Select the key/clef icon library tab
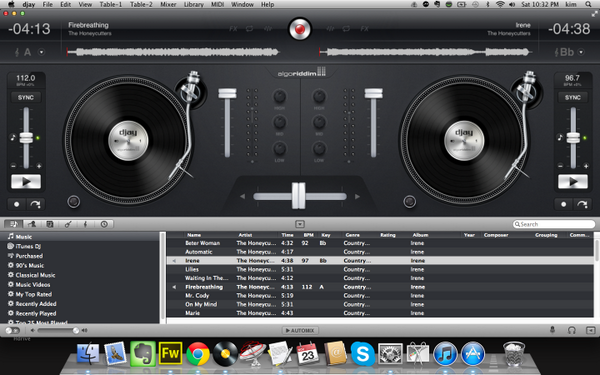The width and height of the screenshot is (600, 375). (x=86, y=224)
